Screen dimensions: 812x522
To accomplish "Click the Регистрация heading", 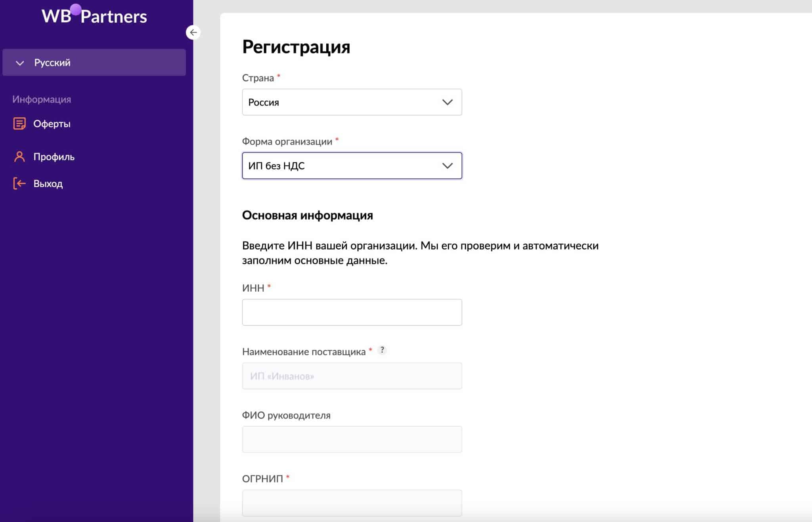I will pos(296,47).
